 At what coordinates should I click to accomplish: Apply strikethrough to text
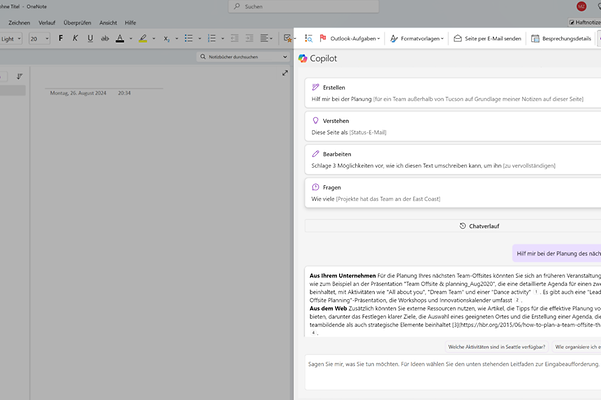click(x=105, y=39)
